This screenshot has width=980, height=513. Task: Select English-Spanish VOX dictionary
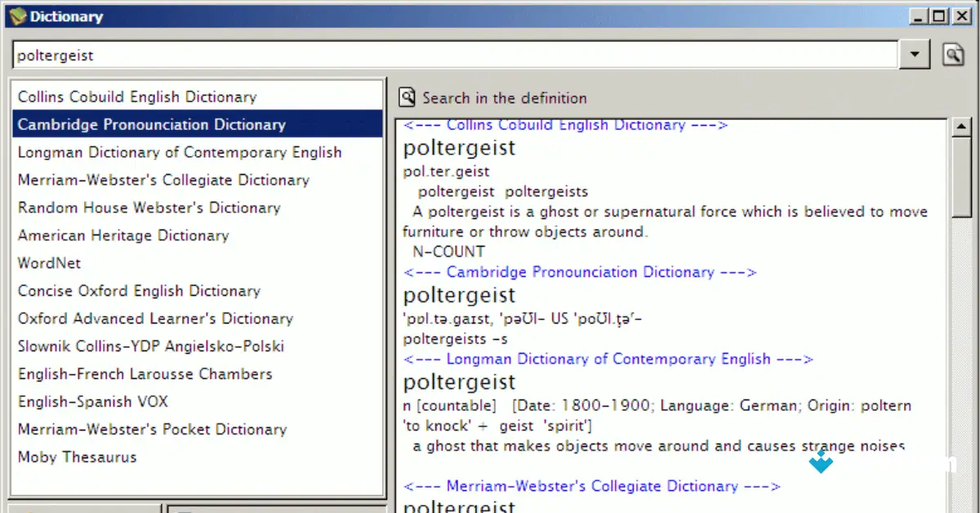pyautogui.click(x=92, y=401)
